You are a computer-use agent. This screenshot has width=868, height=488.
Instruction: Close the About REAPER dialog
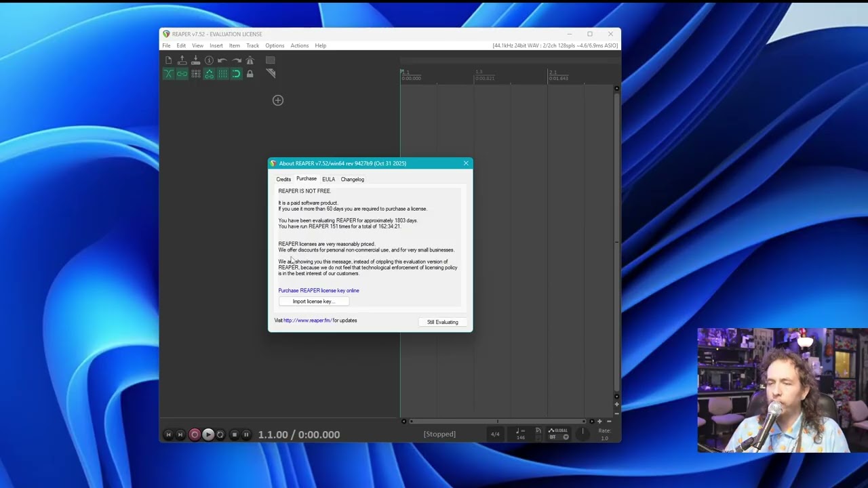(x=466, y=163)
